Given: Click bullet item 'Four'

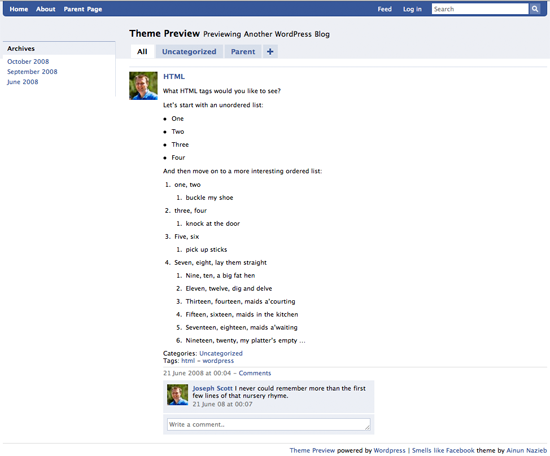Looking at the screenshot, I should tap(178, 157).
